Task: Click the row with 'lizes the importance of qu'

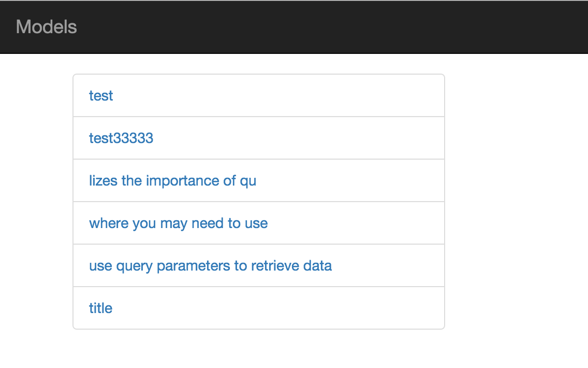Action: [x=311, y=181]
